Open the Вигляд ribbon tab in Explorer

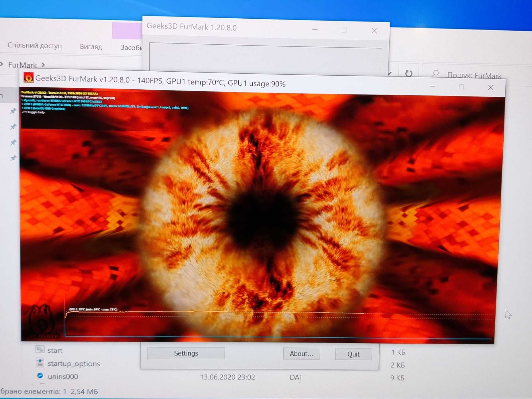91,47
